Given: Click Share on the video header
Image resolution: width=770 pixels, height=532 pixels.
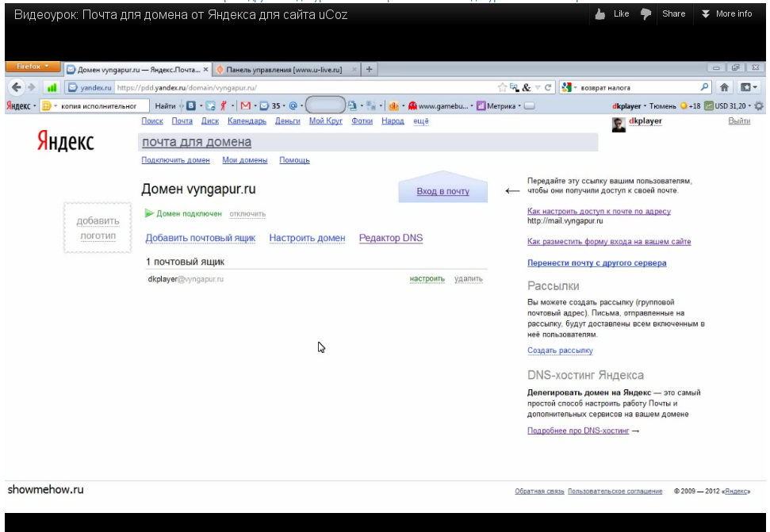Looking at the screenshot, I should coord(673,13).
